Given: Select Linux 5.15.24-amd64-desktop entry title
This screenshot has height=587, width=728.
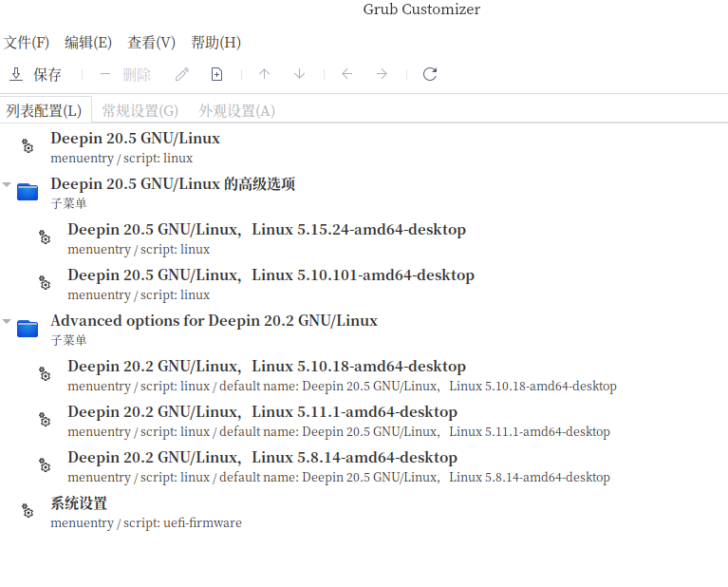Looking at the screenshot, I should 267,229.
